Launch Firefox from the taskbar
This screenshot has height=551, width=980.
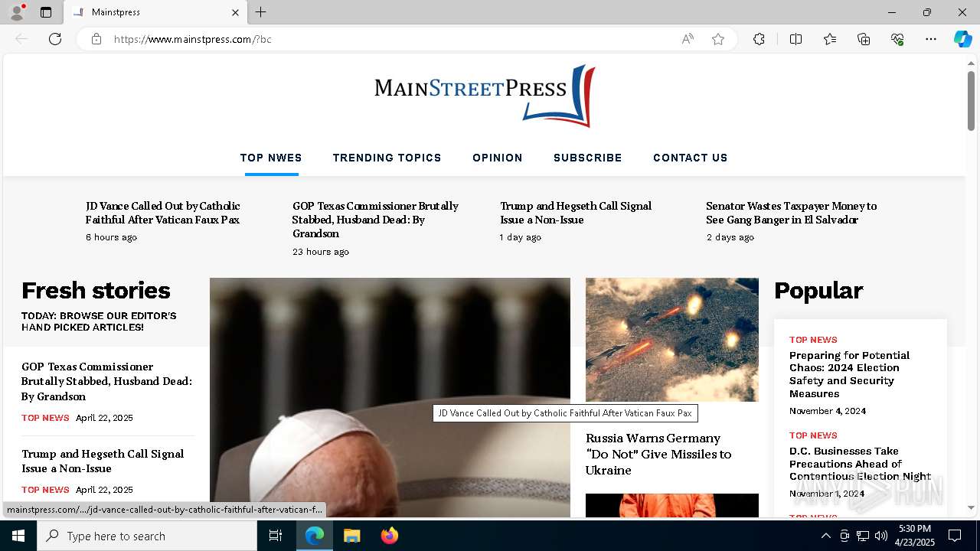(x=390, y=536)
